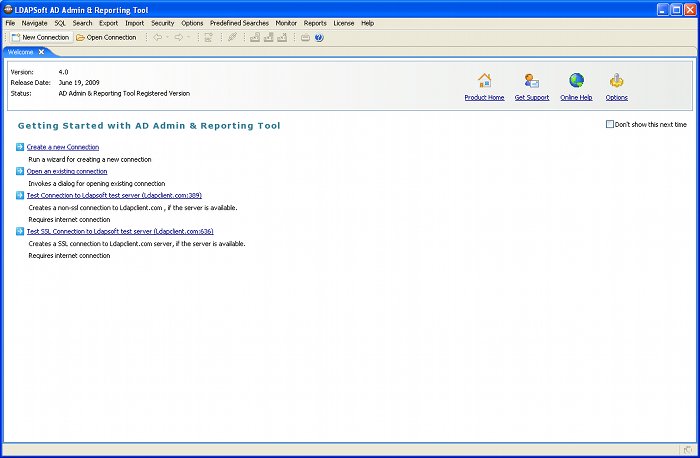The width and height of the screenshot is (700, 458).
Task: Click the Options joystick icon
Action: (x=617, y=81)
